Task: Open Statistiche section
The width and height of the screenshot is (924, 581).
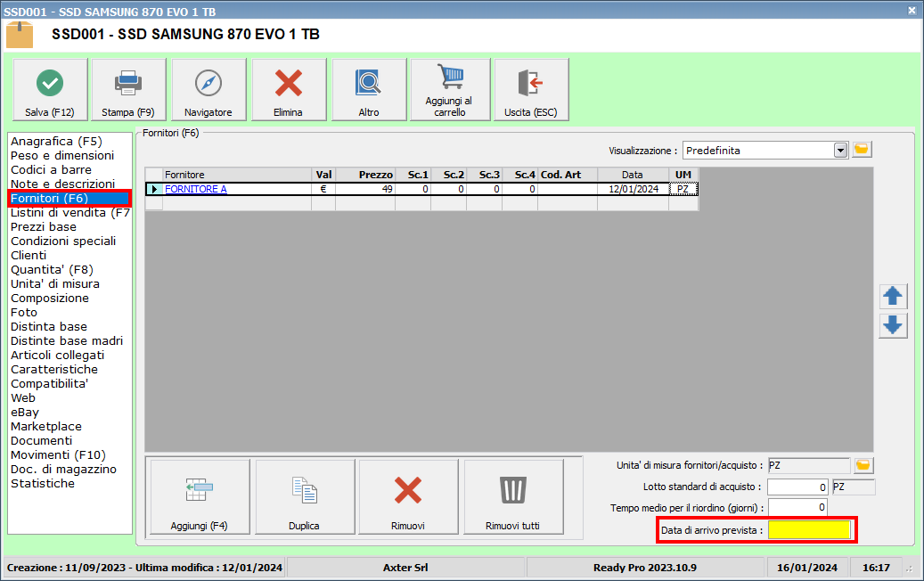Action: tap(43, 483)
